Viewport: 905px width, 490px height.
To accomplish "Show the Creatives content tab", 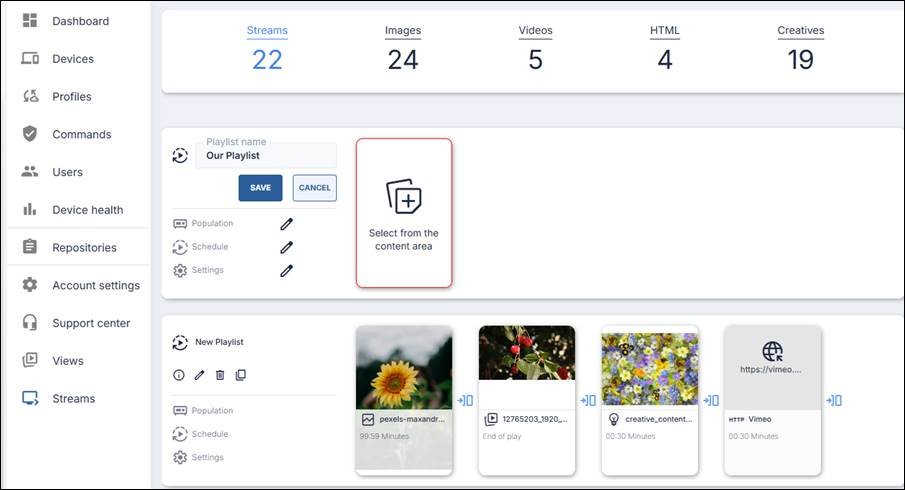I will [800, 31].
